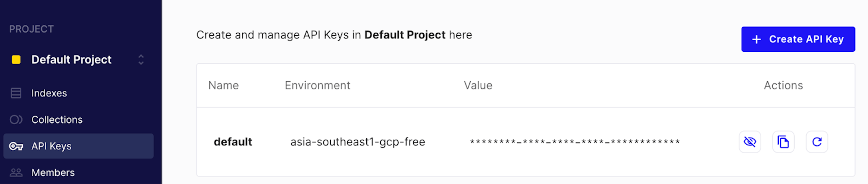Image resolution: width=868 pixels, height=184 pixels.
Task: Click the key icon beside API Keys
Action: pyautogui.click(x=16, y=146)
